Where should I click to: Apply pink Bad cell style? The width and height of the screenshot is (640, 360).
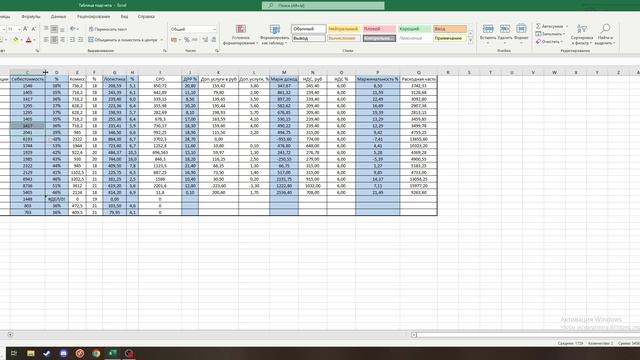coord(379,29)
